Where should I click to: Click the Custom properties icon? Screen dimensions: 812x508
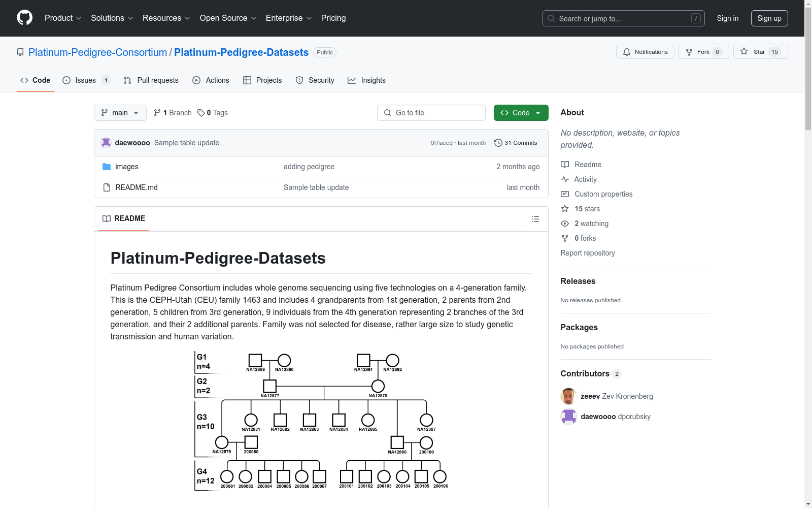[x=565, y=194]
